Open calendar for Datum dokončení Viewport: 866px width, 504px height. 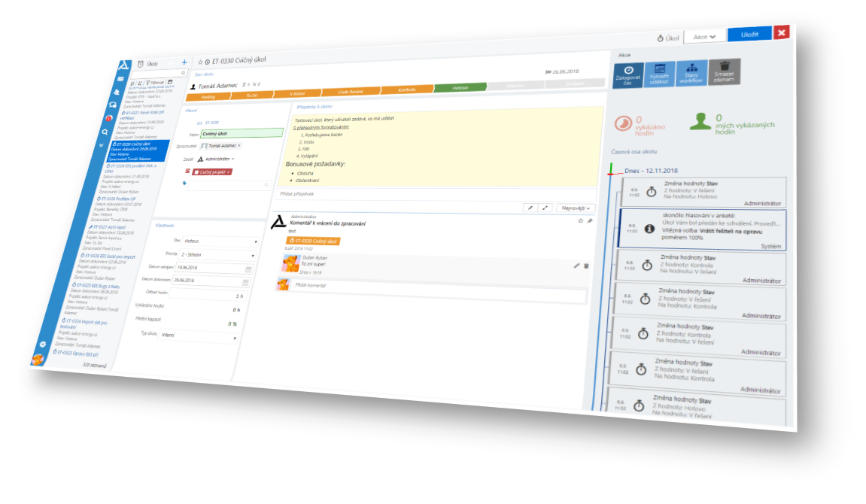[x=246, y=283]
